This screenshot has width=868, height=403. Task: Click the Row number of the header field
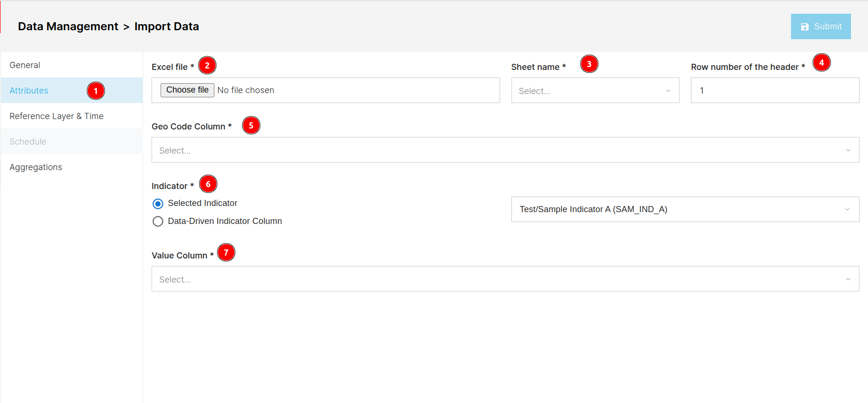(774, 90)
